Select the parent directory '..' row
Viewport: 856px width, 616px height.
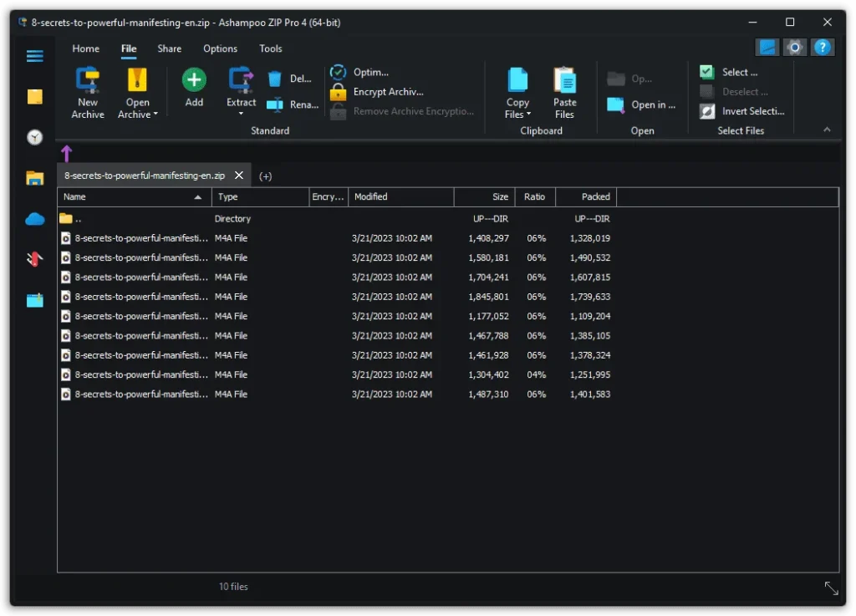pos(337,219)
